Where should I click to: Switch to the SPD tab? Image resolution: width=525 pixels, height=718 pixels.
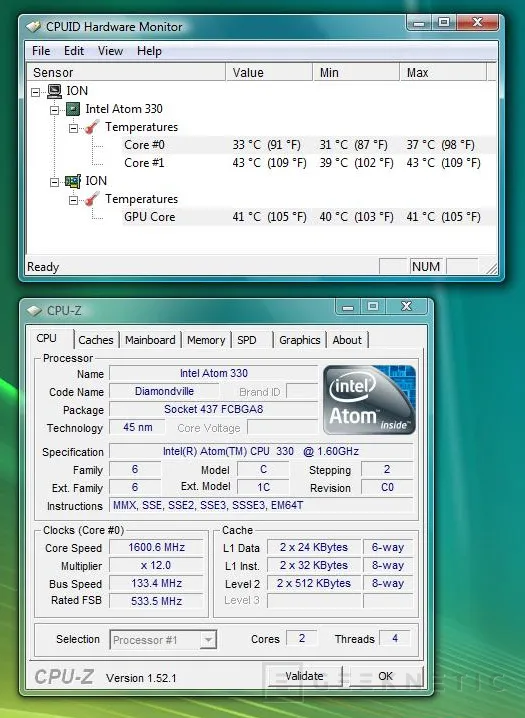(247, 340)
